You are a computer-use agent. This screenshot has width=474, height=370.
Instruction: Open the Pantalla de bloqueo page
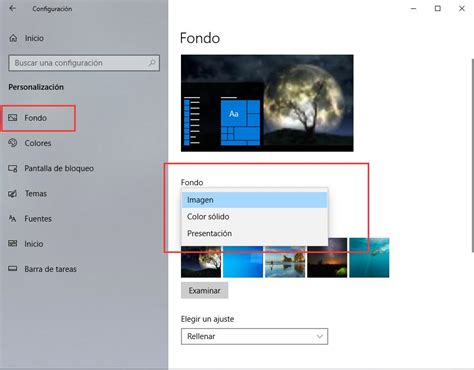59,168
